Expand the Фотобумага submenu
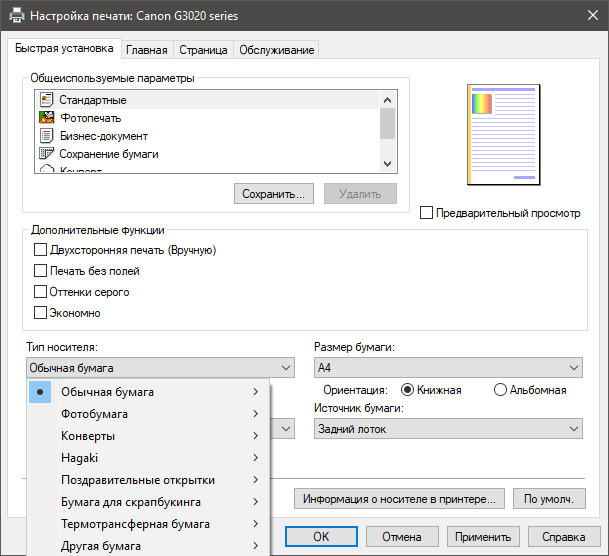 149,414
